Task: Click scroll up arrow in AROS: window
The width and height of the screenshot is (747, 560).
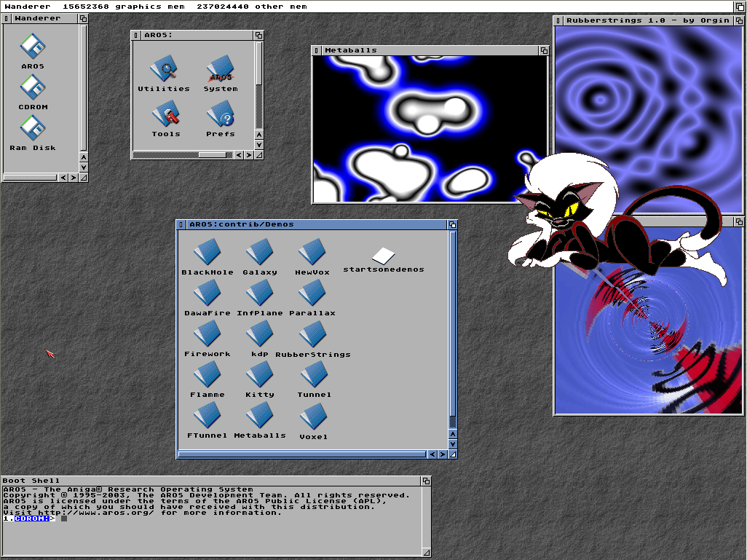Action: pyautogui.click(x=258, y=135)
